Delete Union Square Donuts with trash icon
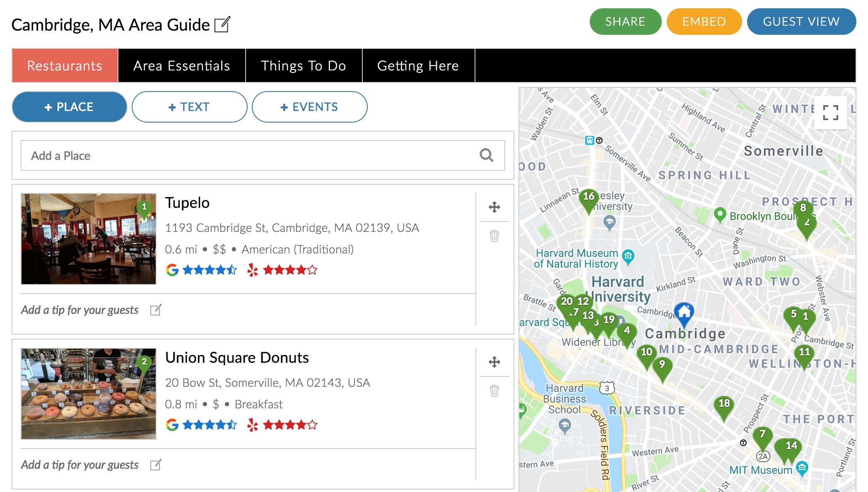868x492 pixels. tap(494, 391)
